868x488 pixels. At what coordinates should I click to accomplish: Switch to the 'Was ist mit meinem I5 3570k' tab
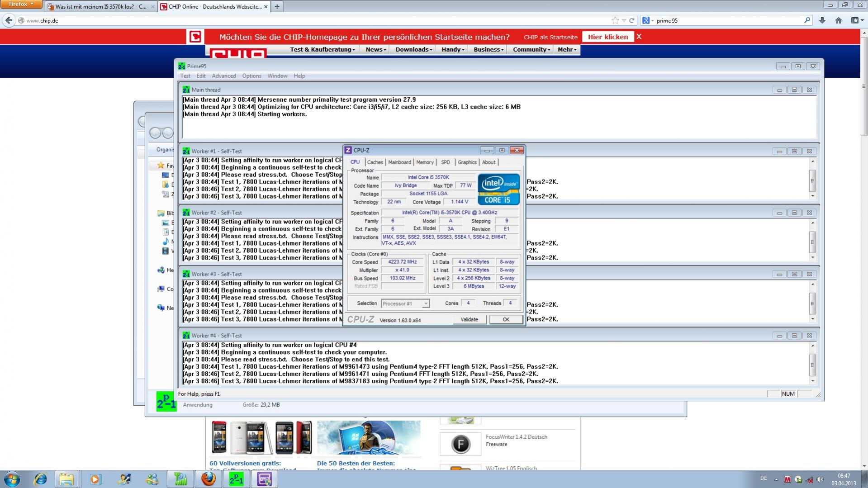[101, 7]
